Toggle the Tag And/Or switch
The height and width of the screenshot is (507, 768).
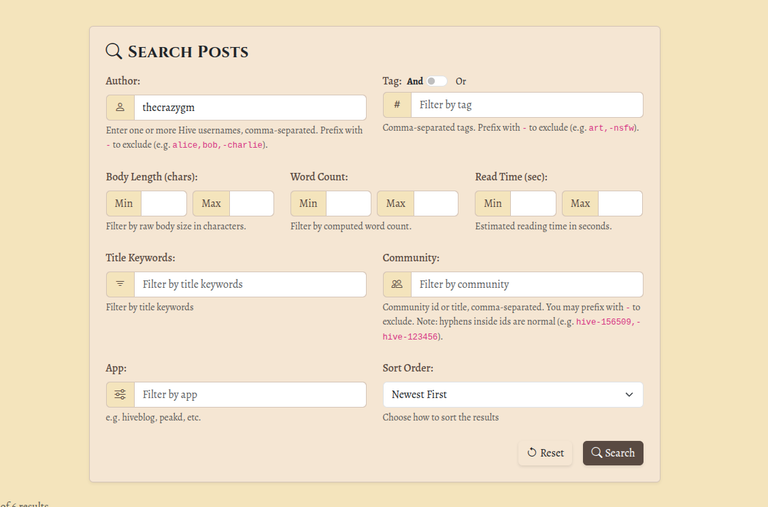(436, 81)
